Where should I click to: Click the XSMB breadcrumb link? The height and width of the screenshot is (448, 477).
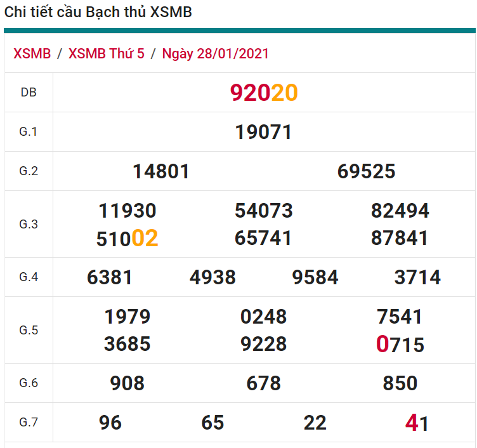point(32,53)
